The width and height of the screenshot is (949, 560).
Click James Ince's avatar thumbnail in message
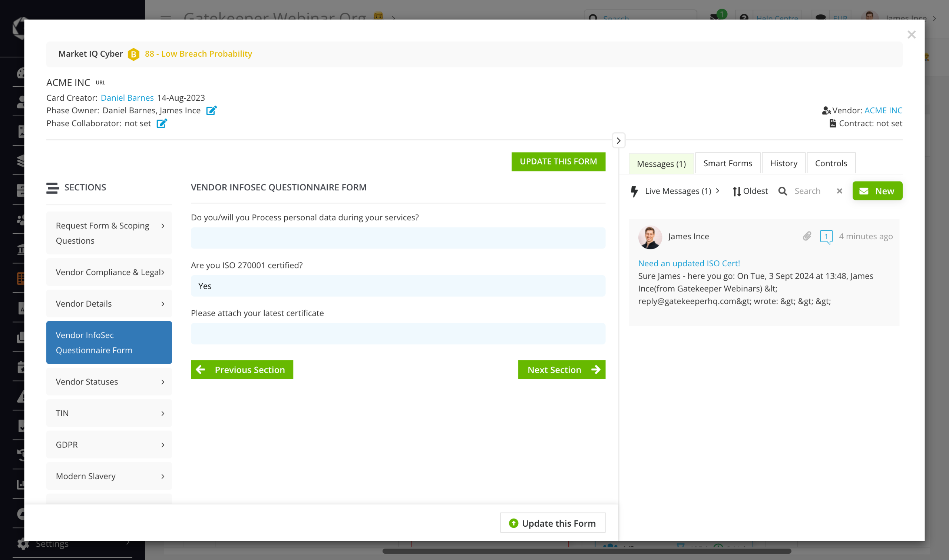coord(649,237)
